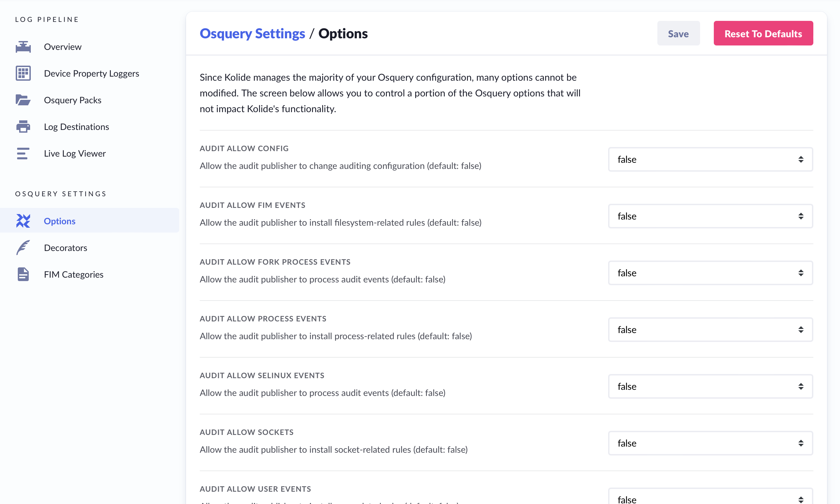Image resolution: width=840 pixels, height=504 pixels.
Task: Expand Audit Allow Selinux Events select
Action: coord(710,386)
